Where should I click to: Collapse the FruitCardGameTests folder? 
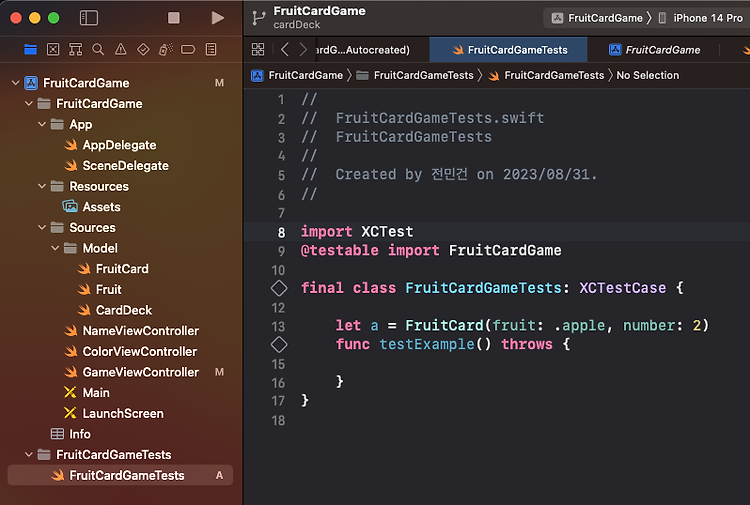tap(29, 454)
